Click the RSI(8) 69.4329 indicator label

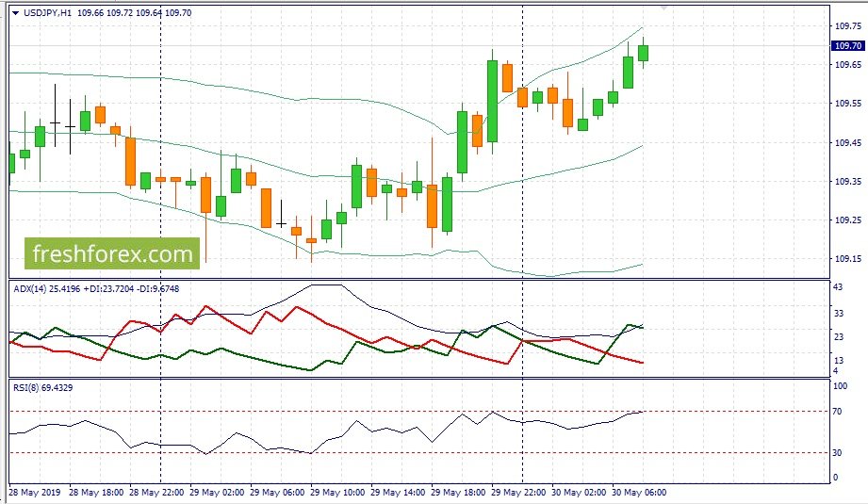click(x=43, y=388)
